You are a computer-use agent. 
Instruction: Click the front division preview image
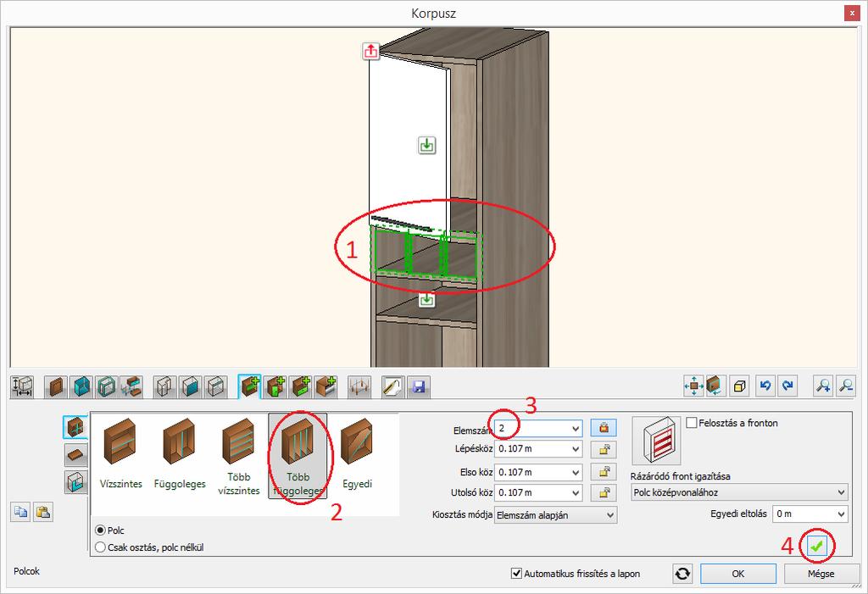click(x=657, y=440)
